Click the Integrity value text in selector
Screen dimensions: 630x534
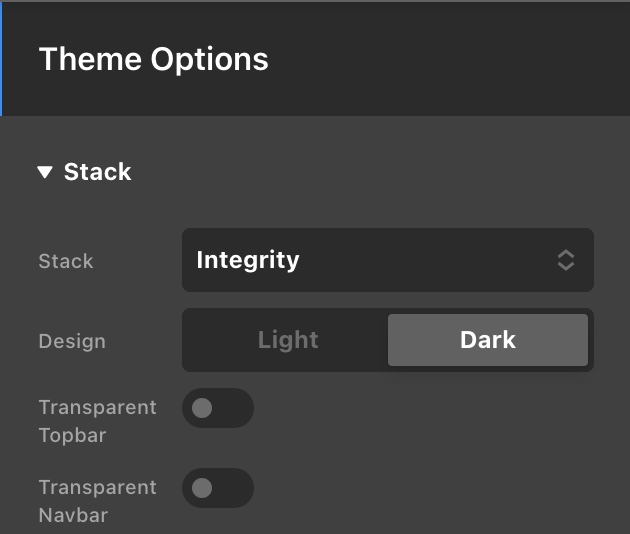coord(248,260)
